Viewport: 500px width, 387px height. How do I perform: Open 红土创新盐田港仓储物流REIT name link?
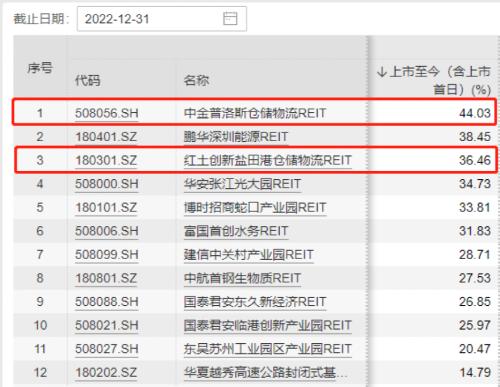pyautogui.click(x=268, y=160)
